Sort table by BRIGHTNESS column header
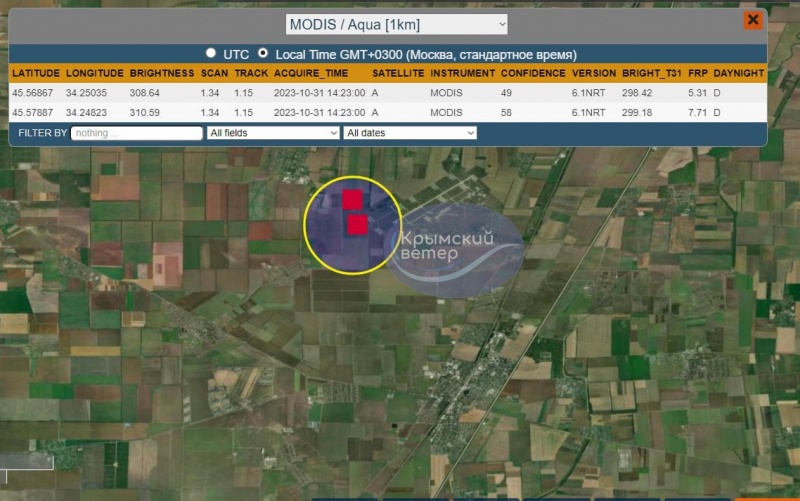Image resolution: width=800 pixels, height=501 pixels. coord(162,73)
